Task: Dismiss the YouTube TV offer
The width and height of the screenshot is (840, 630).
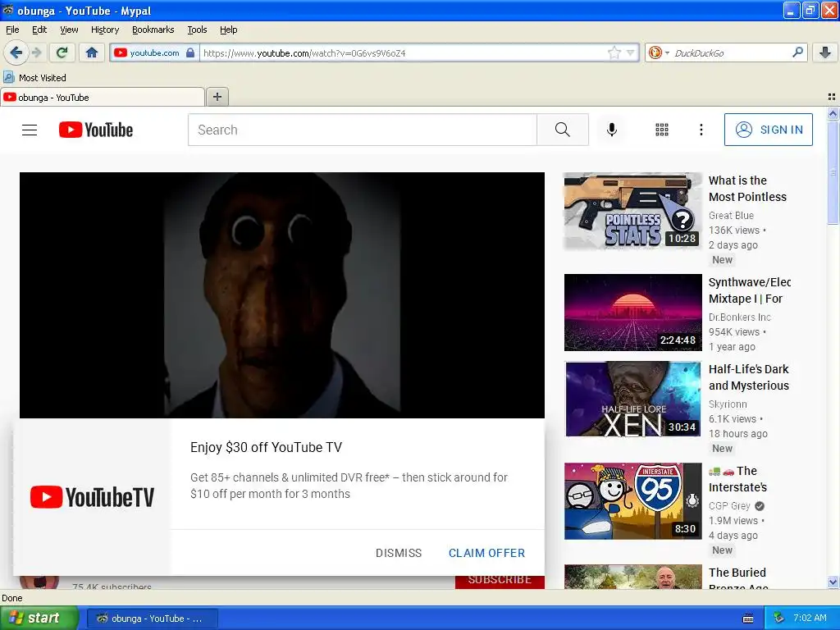Action: click(x=399, y=553)
